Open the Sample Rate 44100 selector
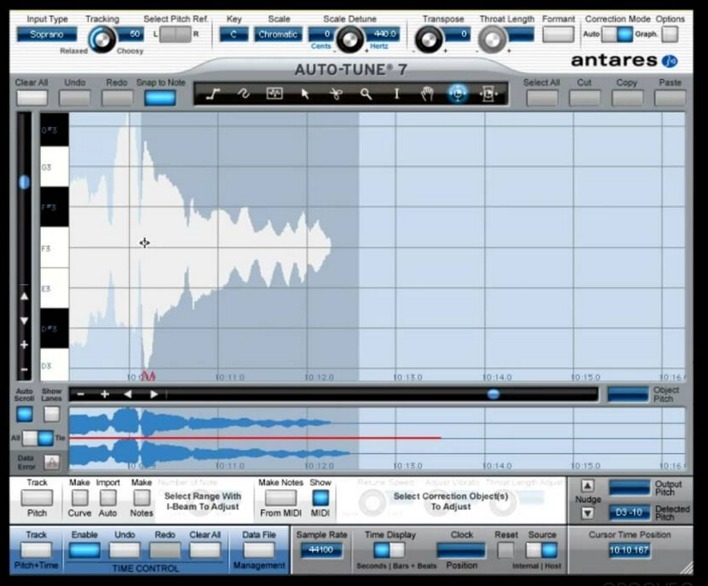 321,550
